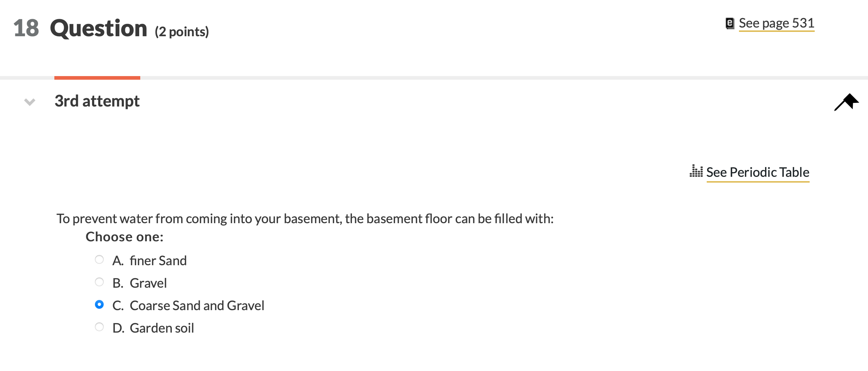Open the See Periodic Table link
Screen dimensions: 868x371
tap(758, 172)
